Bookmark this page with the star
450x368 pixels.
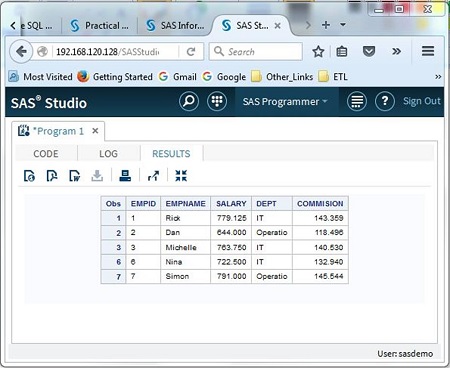318,52
